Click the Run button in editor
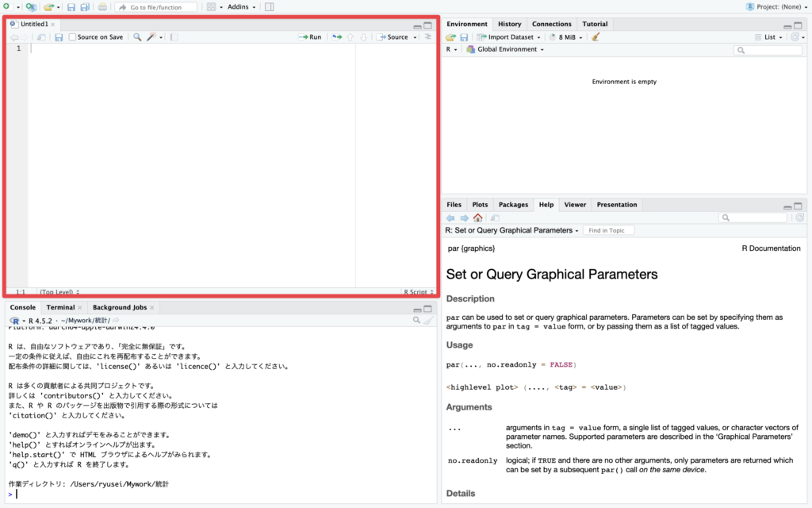Image resolution: width=812 pixels, height=508 pixels. 310,37
